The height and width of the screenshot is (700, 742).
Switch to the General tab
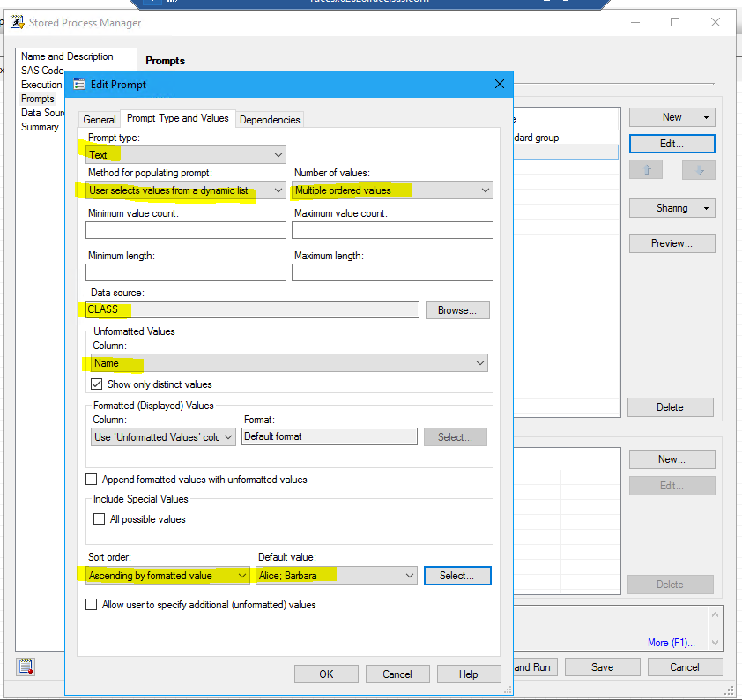pos(100,120)
